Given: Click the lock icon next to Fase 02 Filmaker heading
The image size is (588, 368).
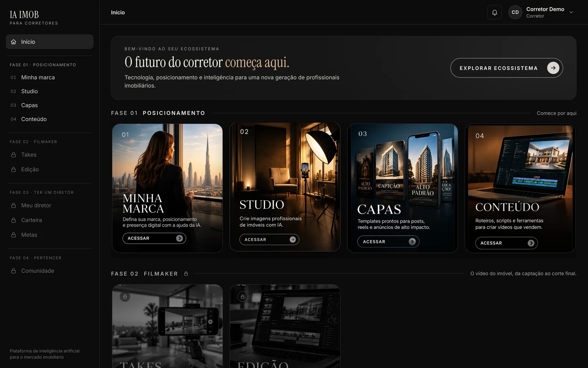Looking at the screenshot, I should pyautogui.click(x=186, y=273).
